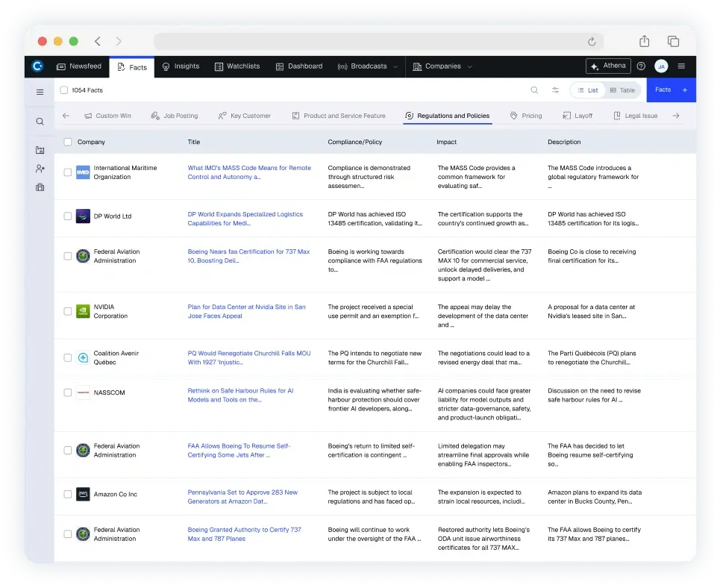
Task: Select the Custom Win category
Action: click(108, 116)
